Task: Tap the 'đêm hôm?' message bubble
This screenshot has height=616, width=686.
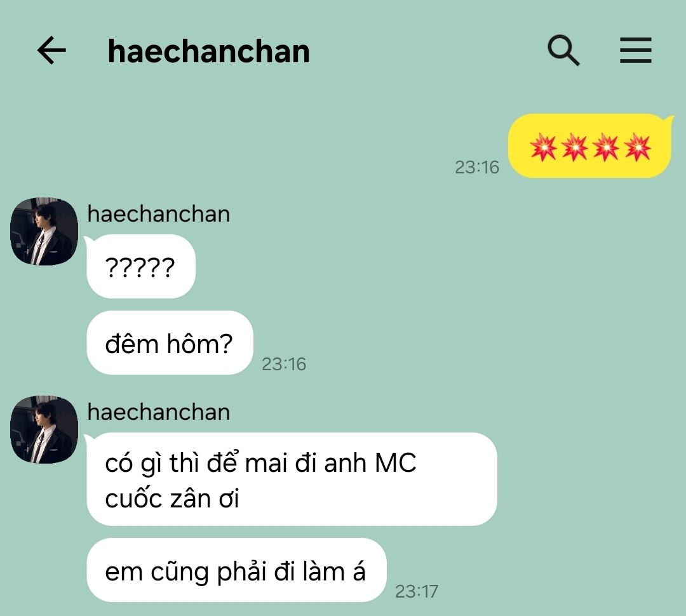Action: 170,342
